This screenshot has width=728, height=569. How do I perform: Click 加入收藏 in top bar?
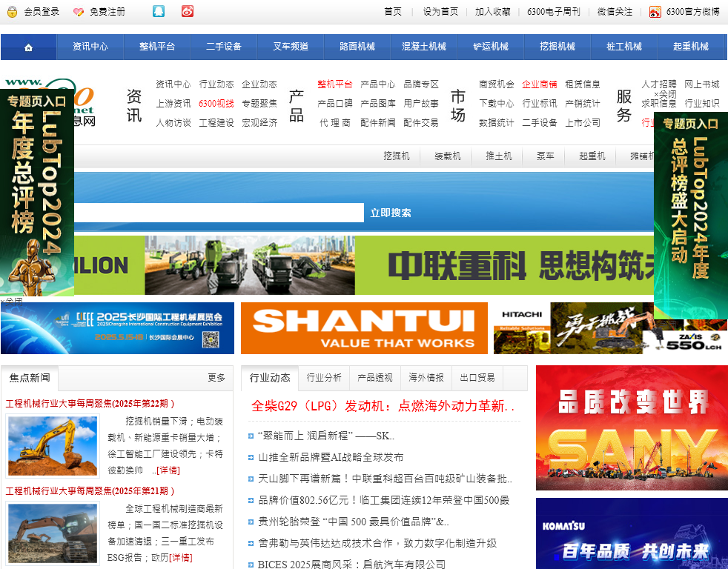click(492, 12)
